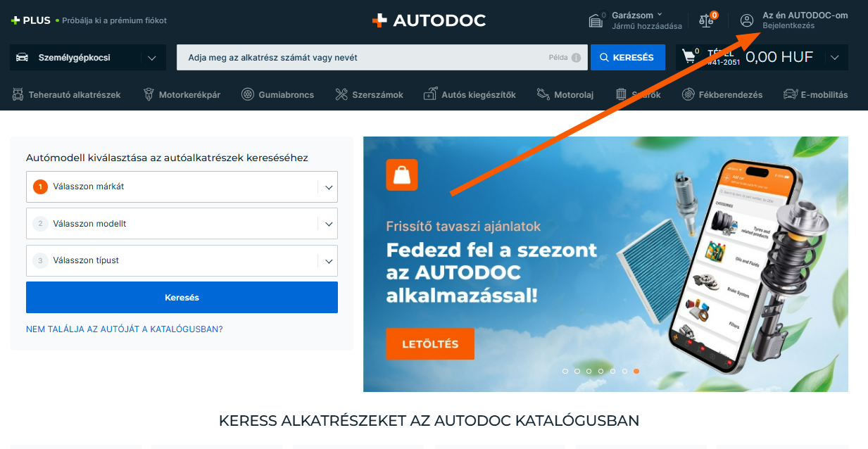This screenshot has height=449, width=868.
Task: Select the first banner carousel dot
Action: coord(565,371)
